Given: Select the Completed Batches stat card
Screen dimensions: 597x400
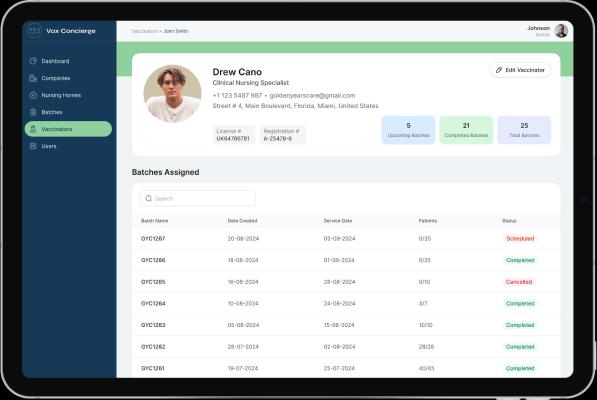Looking at the screenshot, I should (x=466, y=130).
